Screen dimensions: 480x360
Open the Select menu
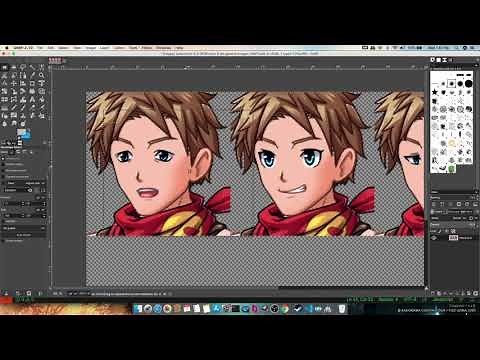(63, 48)
